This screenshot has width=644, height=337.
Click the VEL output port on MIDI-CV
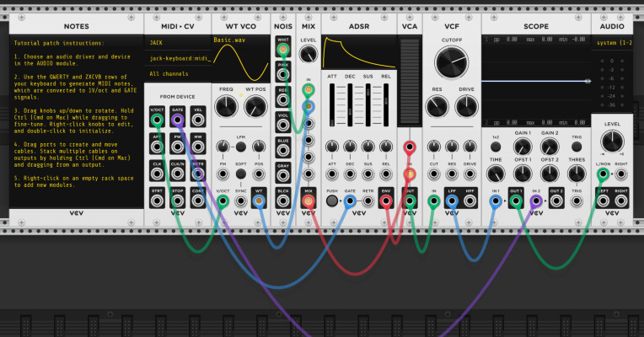(198, 120)
